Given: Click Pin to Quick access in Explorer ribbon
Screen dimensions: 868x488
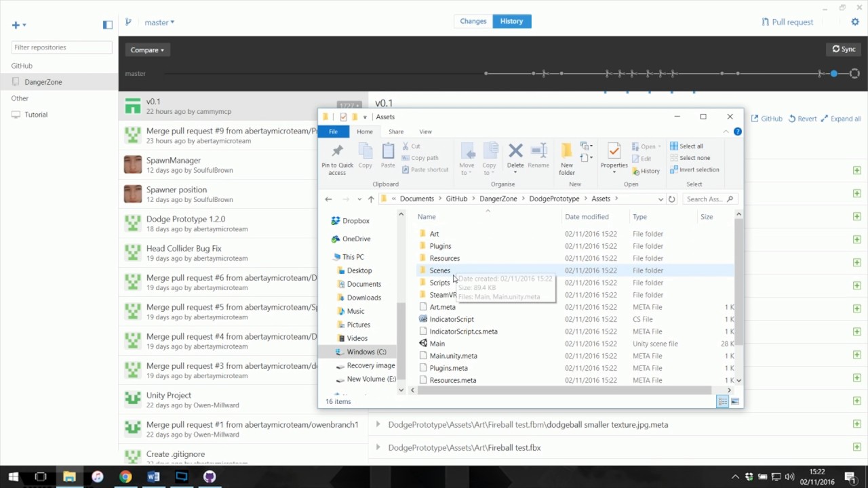Looking at the screenshot, I should (337, 159).
